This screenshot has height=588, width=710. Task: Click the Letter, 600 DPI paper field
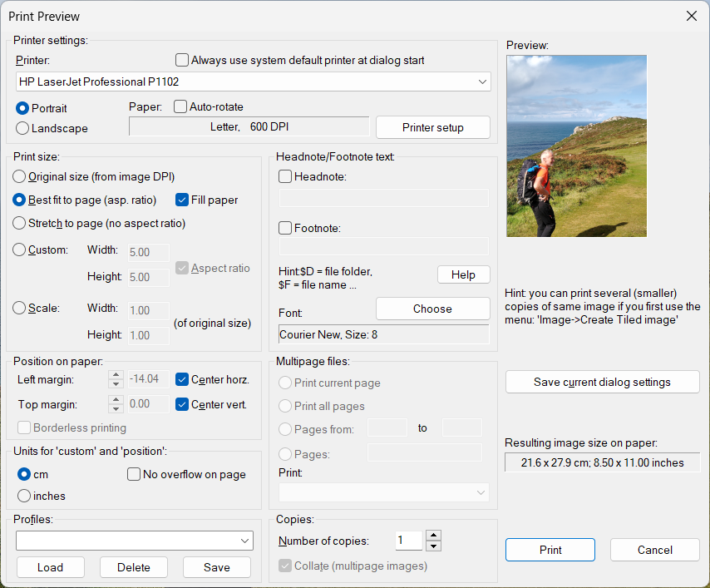coord(249,126)
